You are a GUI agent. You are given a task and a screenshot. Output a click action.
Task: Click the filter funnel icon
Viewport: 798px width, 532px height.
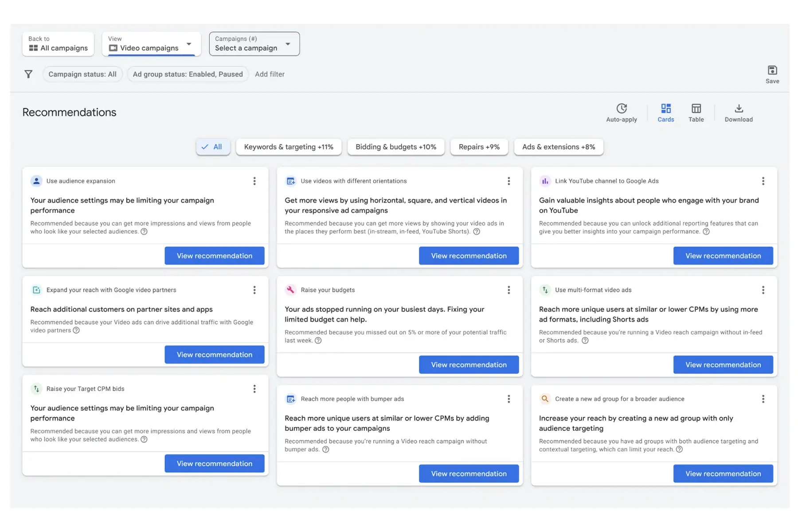(x=28, y=74)
